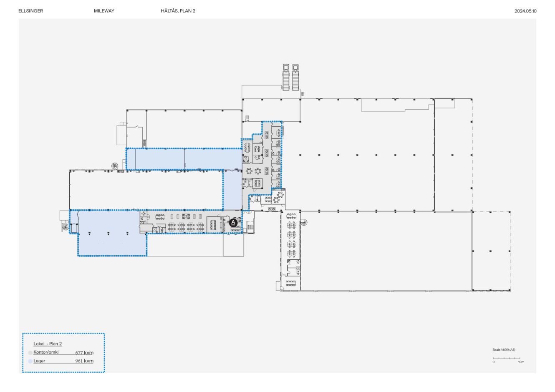Click the "HÅLTÅS, PLAN 2" title text
This screenshot has height=392, width=555.
[178, 11]
